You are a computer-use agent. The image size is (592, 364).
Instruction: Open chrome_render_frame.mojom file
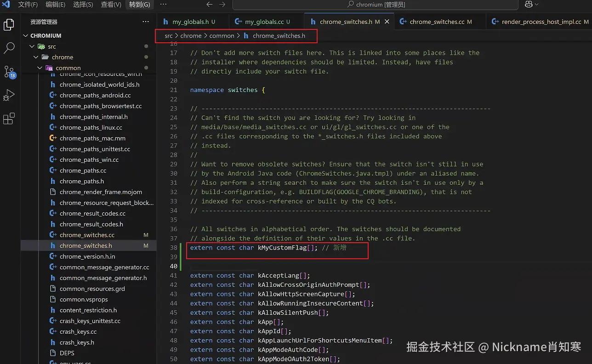click(x=101, y=192)
